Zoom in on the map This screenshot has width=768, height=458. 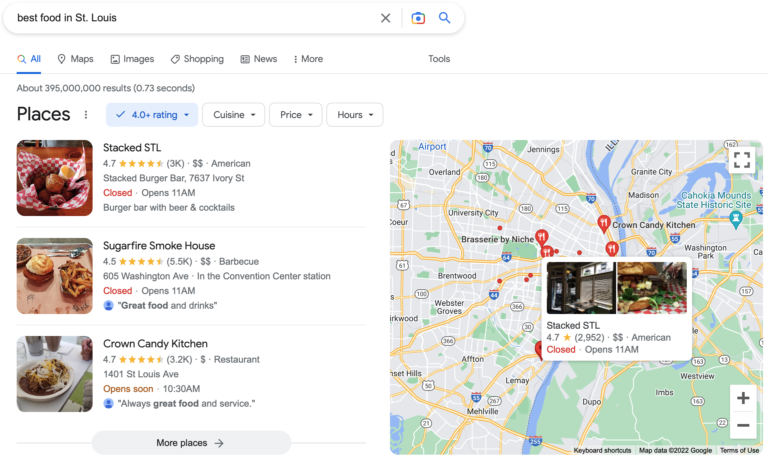[743, 398]
